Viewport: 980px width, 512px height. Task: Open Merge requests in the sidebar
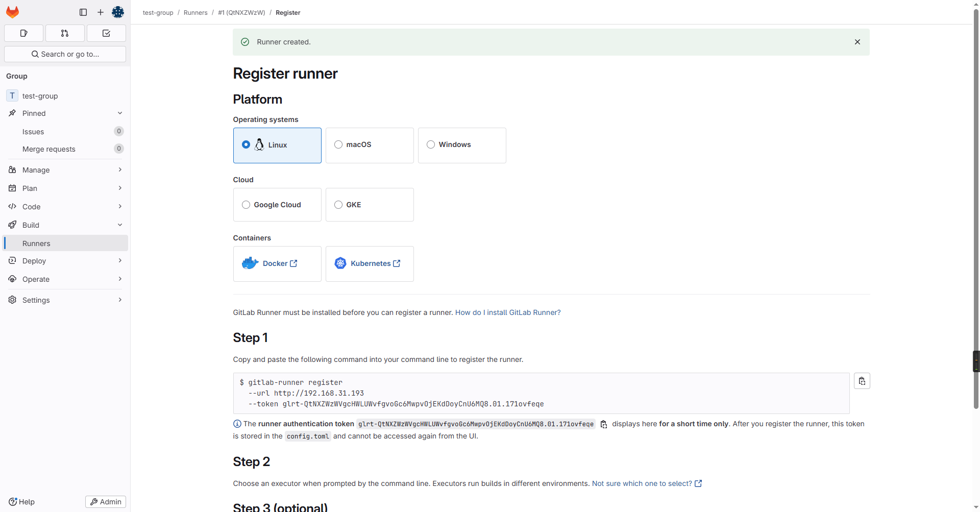(65, 149)
